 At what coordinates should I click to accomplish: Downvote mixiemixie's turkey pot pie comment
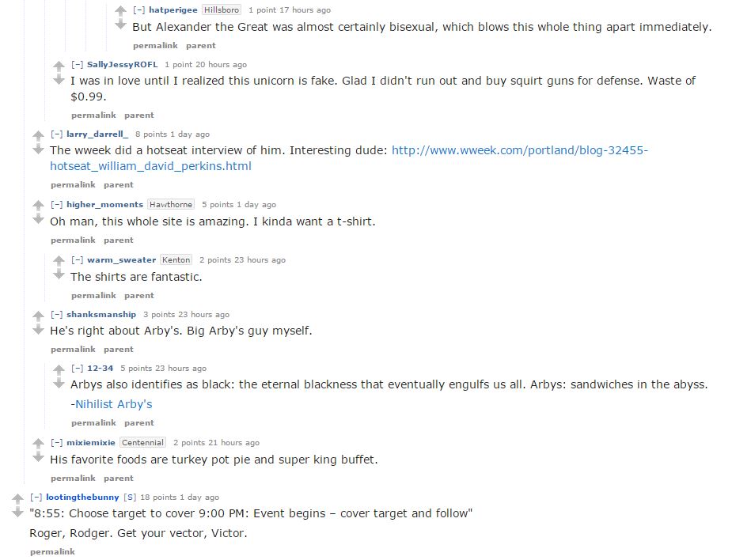click(x=38, y=457)
